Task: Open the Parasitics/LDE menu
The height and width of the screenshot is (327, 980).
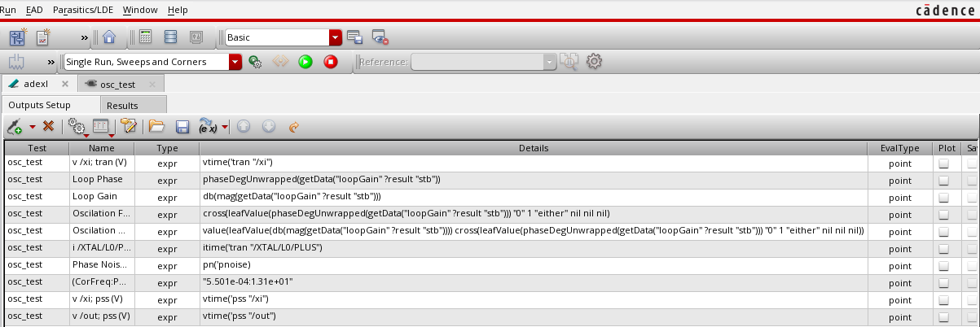Action: 83,10
